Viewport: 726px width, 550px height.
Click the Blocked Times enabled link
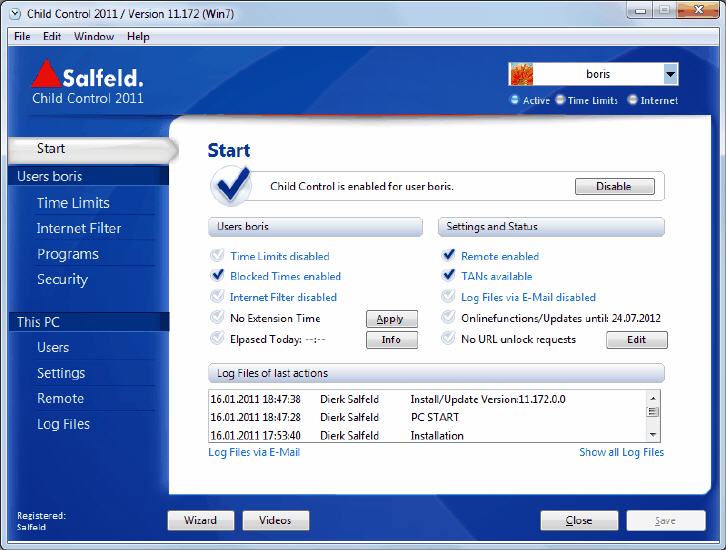click(x=285, y=276)
